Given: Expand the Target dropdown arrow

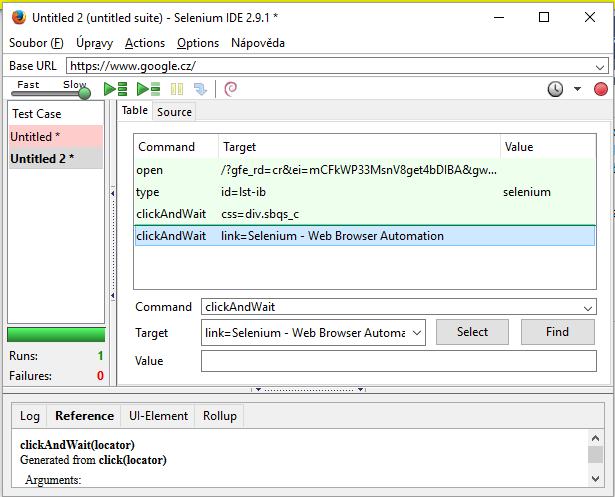Looking at the screenshot, I should pos(417,333).
